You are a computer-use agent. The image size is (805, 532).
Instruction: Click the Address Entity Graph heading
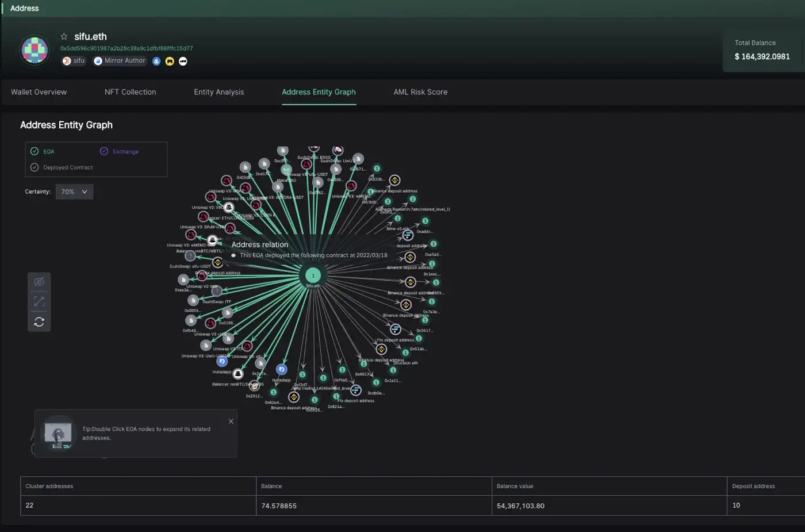[x=66, y=125]
